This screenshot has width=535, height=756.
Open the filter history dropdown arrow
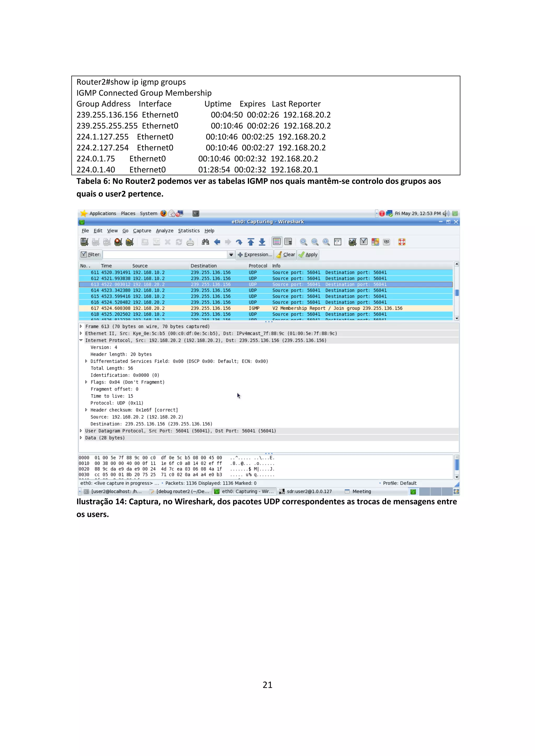[231, 255]
